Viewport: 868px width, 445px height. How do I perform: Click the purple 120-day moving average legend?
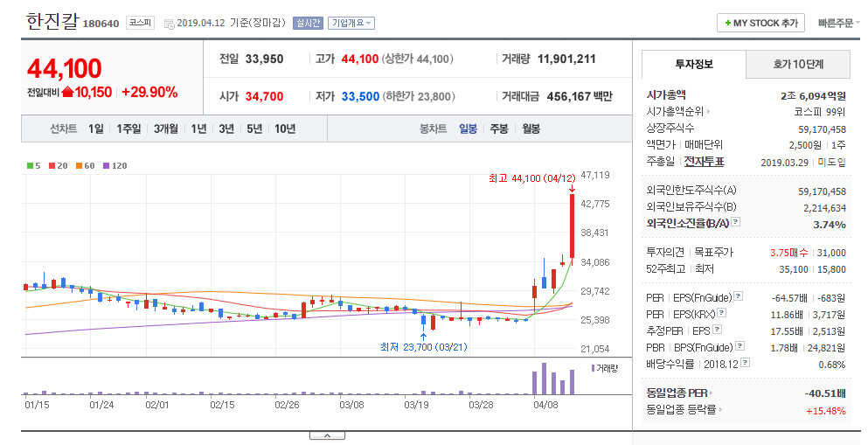(115, 165)
